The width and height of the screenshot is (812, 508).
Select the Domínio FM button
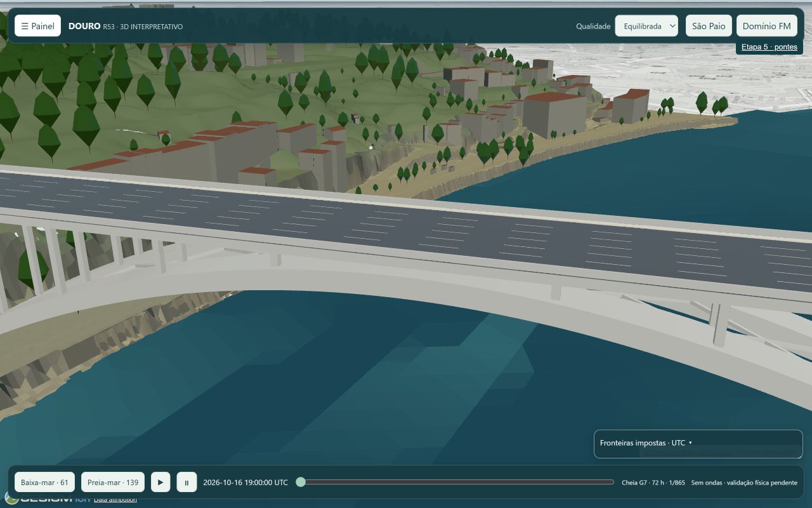(766, 26)
